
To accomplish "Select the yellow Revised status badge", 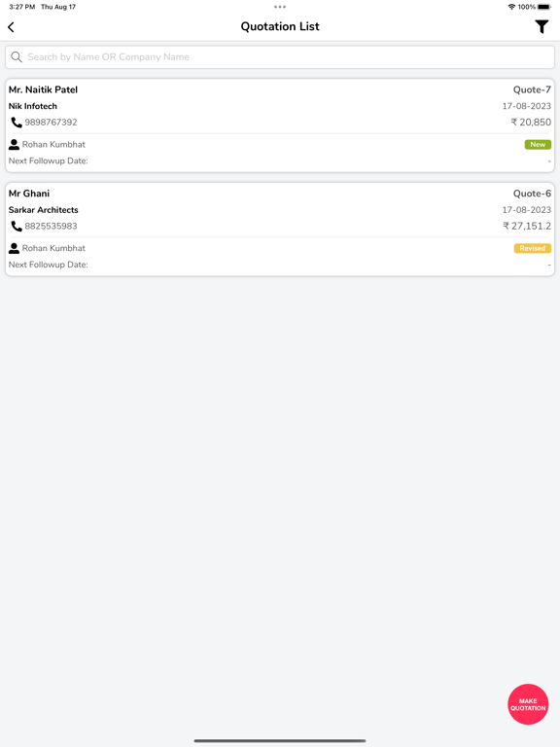I will tap(533, 248).
